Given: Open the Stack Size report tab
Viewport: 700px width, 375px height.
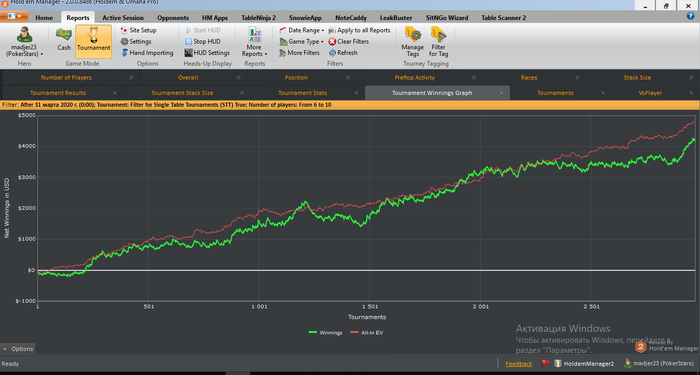Looking at the screenshot, I should click(637, 78).
